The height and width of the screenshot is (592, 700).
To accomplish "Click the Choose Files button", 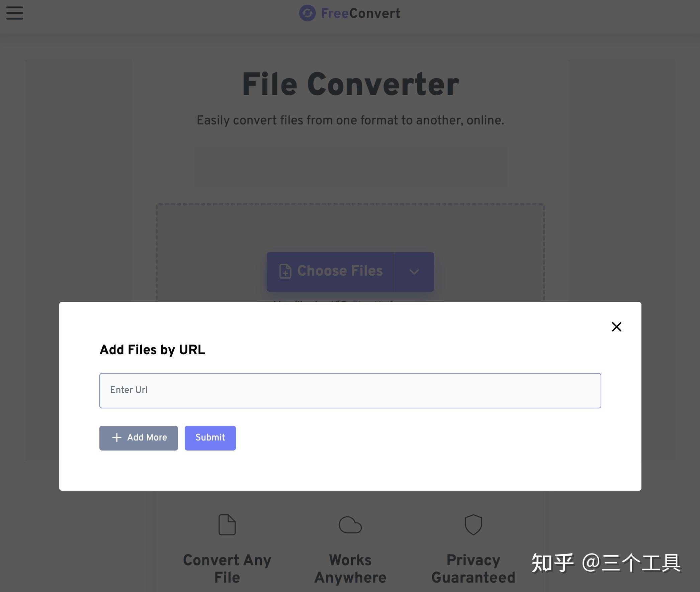I will coord(330,271).
